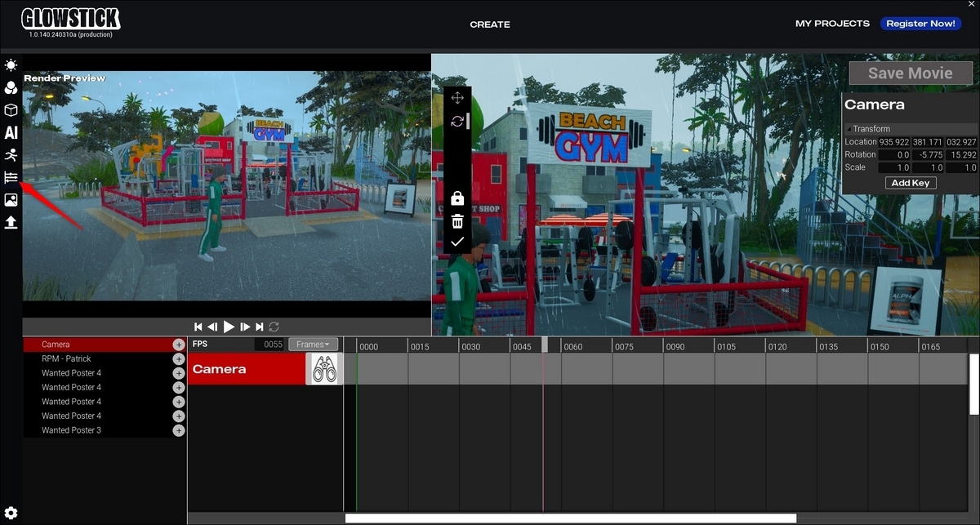Click the Add Key button
980x525 pixels.
[911, 183]
